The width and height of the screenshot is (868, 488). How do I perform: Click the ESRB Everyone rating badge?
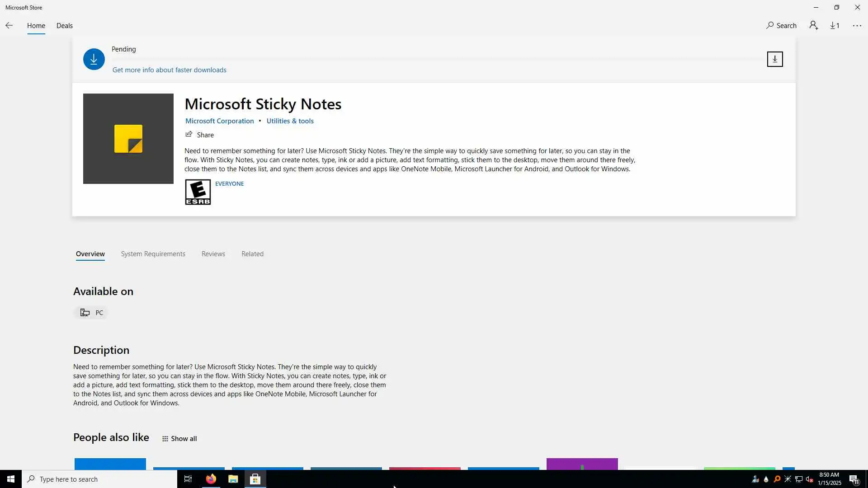point(198,192)
